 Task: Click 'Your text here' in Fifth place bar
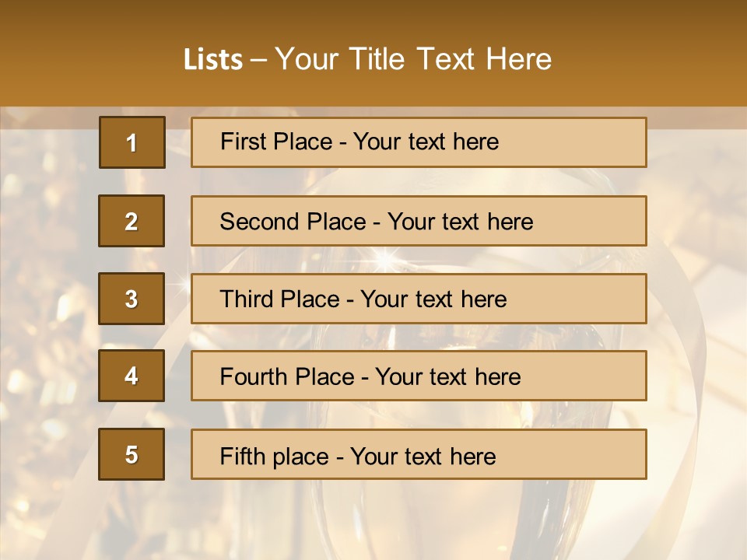(423, 456)
